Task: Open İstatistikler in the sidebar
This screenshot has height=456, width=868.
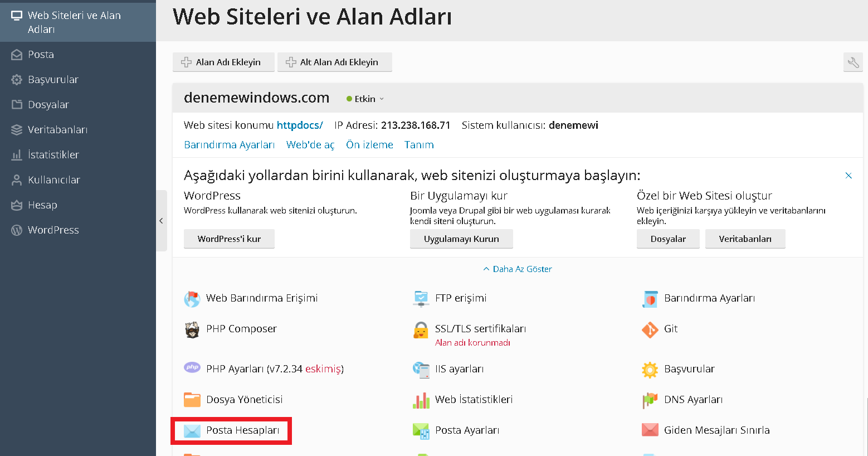Action: tap(78, 155)
